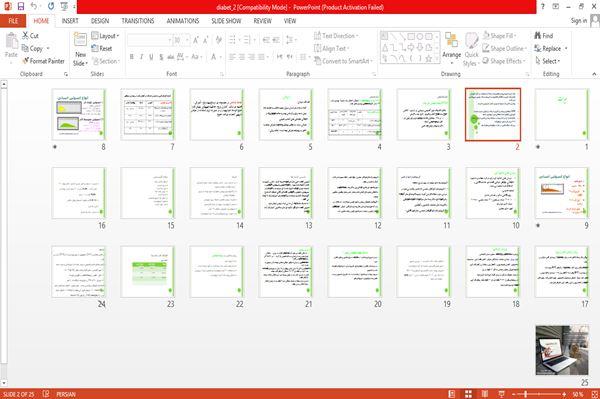Image resolution: width=600 pixels, height=399 pixels.
Task: Toggle Underline formatting
Action: point(151,57)
